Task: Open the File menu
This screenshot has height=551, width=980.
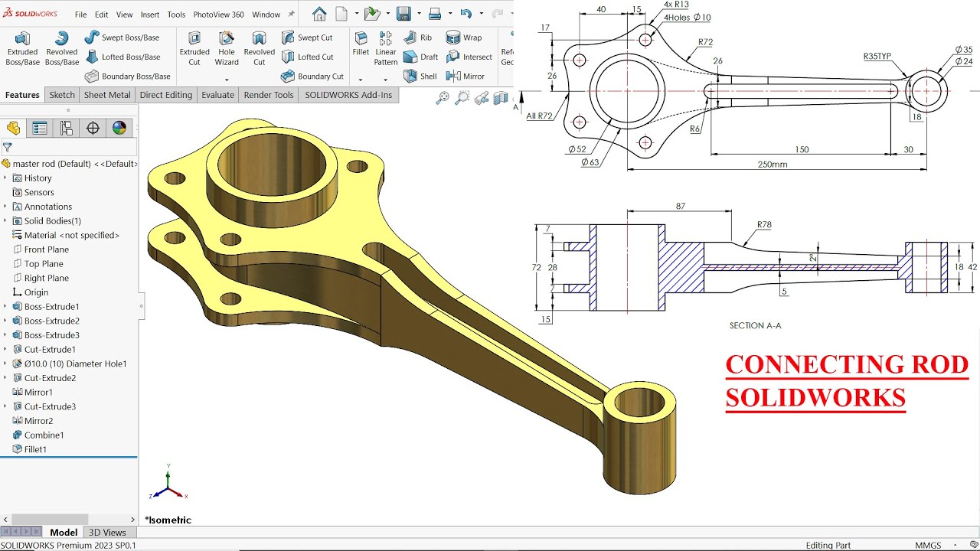Action: click(80, 15)
